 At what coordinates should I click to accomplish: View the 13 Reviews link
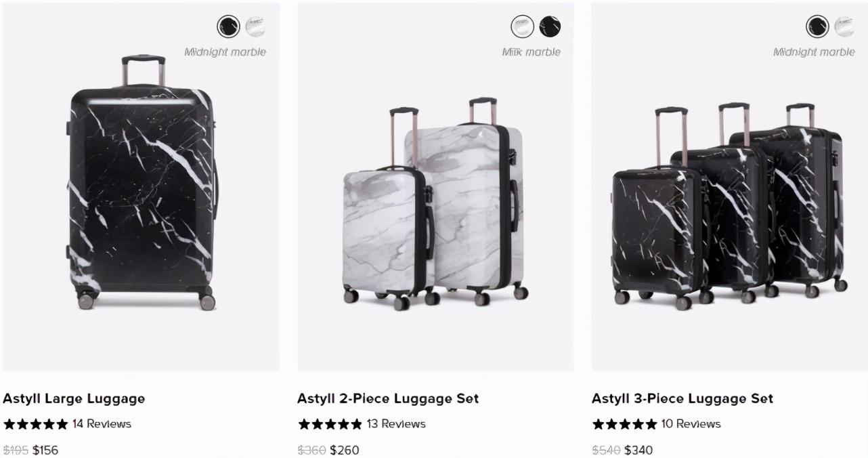(x=396, y=424)
